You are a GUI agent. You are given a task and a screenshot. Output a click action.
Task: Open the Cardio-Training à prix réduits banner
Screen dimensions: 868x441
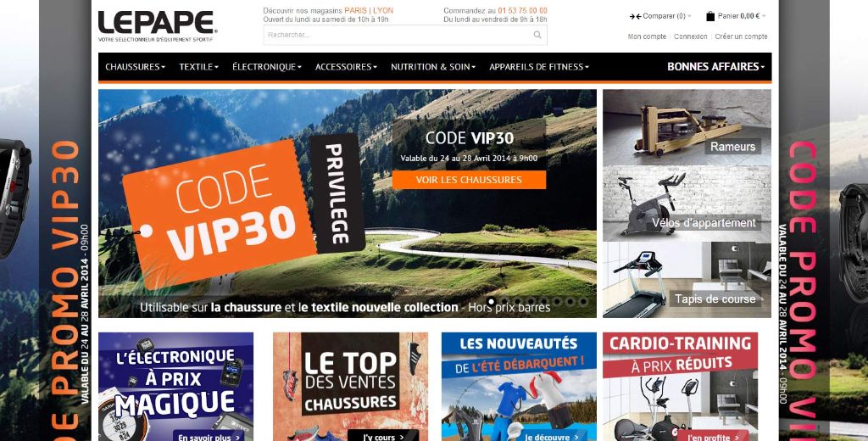[x=680, y=387]
